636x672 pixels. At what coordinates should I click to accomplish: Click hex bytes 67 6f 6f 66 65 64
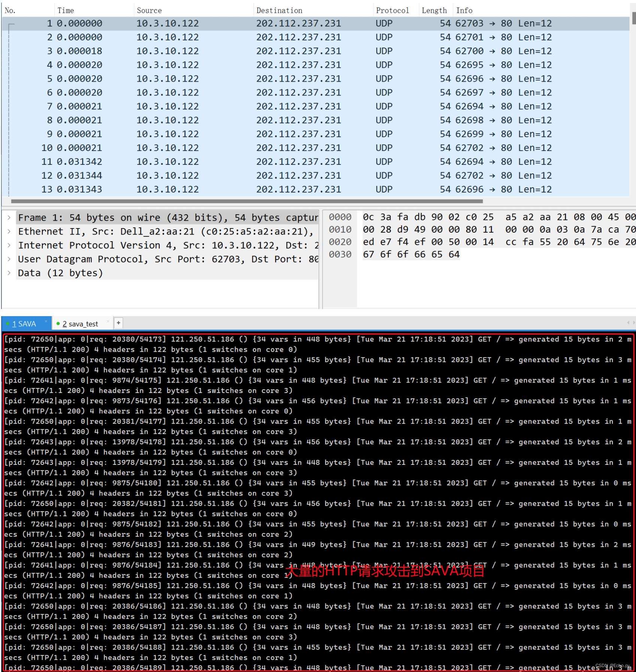(411, 255)
